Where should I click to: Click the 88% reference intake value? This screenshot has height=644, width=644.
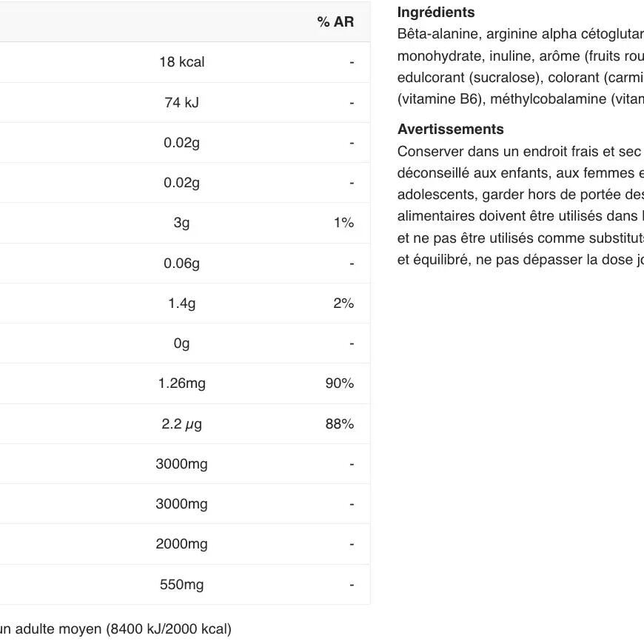click(x=340, y=424)
